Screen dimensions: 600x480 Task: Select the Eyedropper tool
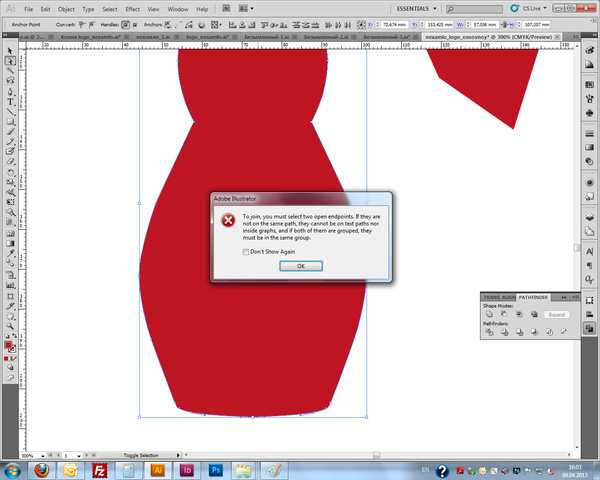[x=10, y=253]
